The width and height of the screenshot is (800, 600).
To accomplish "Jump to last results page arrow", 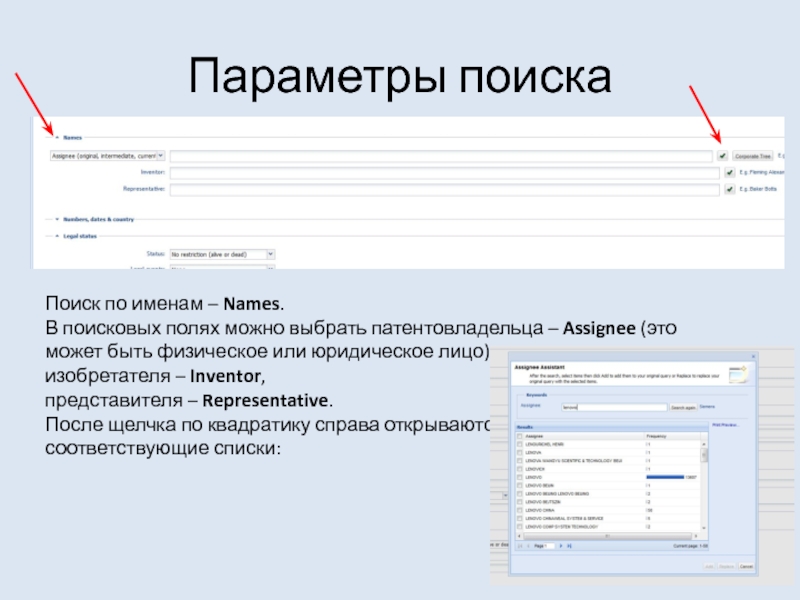I will (569, 546).
